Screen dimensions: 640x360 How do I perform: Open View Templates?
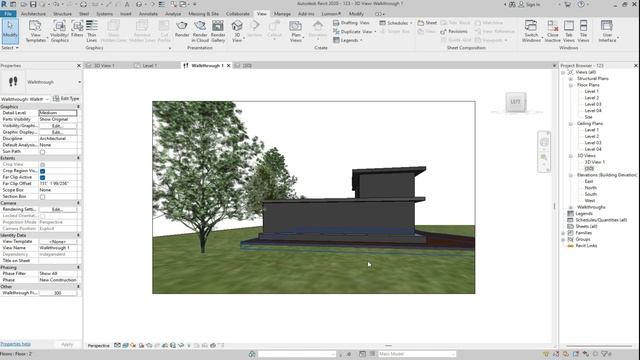tap(36, 31)
